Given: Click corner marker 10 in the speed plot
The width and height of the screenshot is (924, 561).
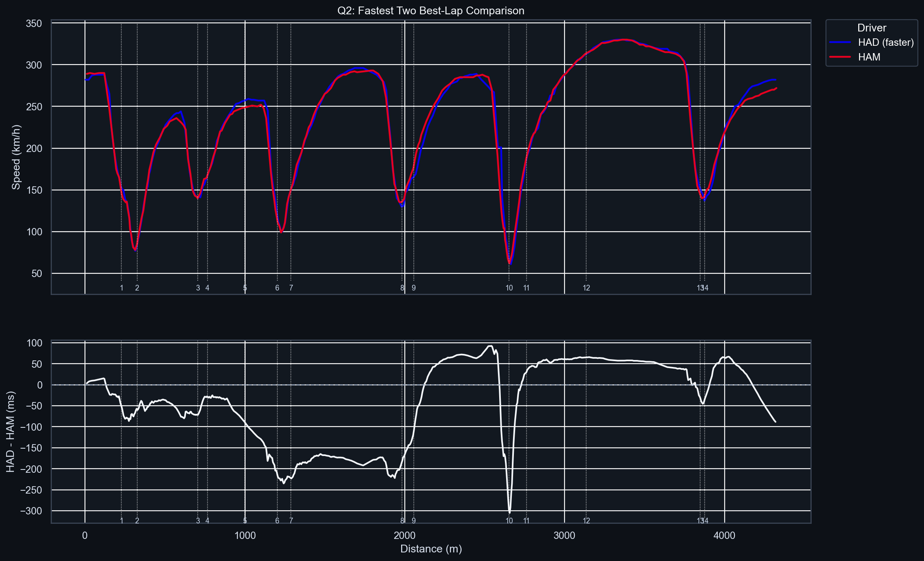Looking at the screenshot, I should click(x=509, y=288).
